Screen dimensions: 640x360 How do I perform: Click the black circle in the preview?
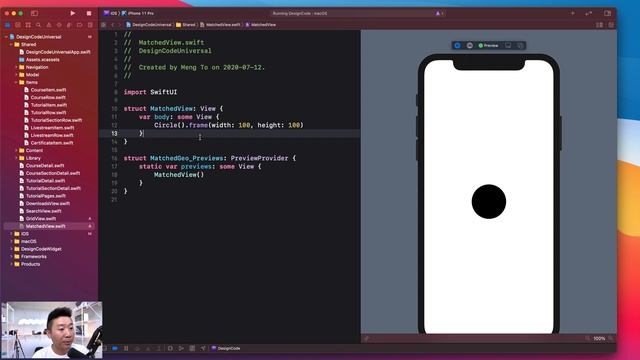(489, 202)
